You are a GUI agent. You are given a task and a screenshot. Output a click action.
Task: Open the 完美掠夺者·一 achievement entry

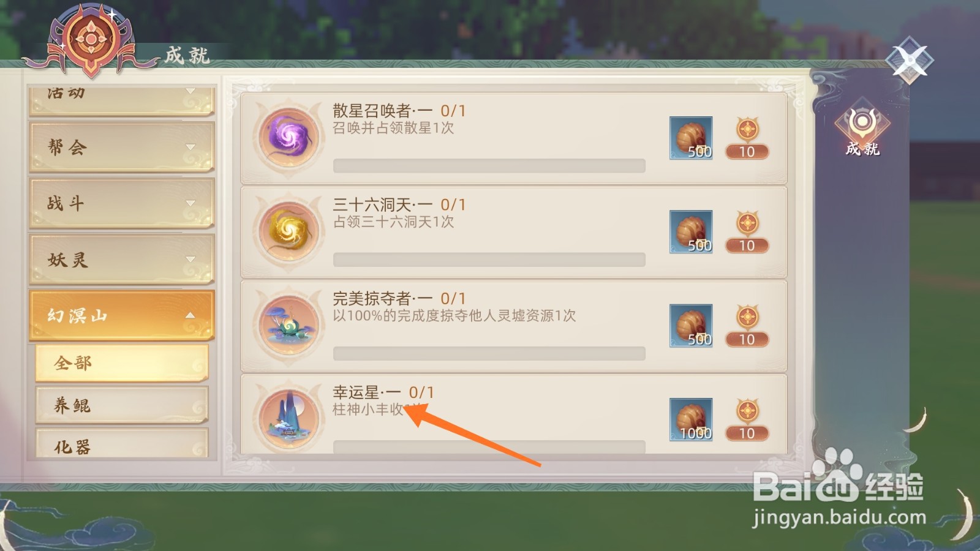point(514,326)
